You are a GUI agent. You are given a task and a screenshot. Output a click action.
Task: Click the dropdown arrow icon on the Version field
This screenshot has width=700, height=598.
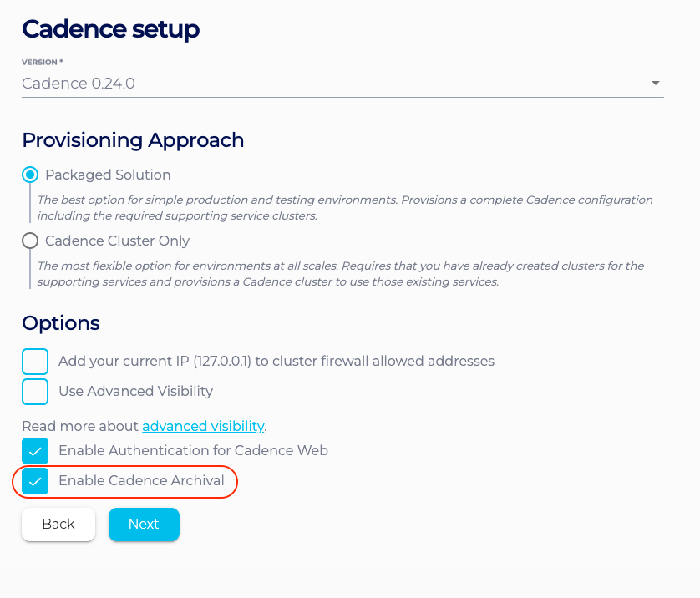(x=657, y=84)
